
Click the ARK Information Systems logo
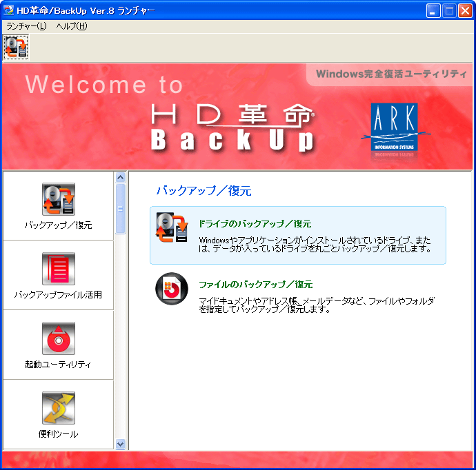[x=395, y=127]
